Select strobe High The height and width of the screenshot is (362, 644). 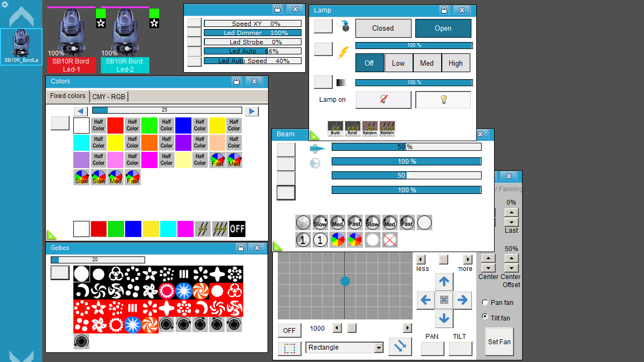point(455,63)
